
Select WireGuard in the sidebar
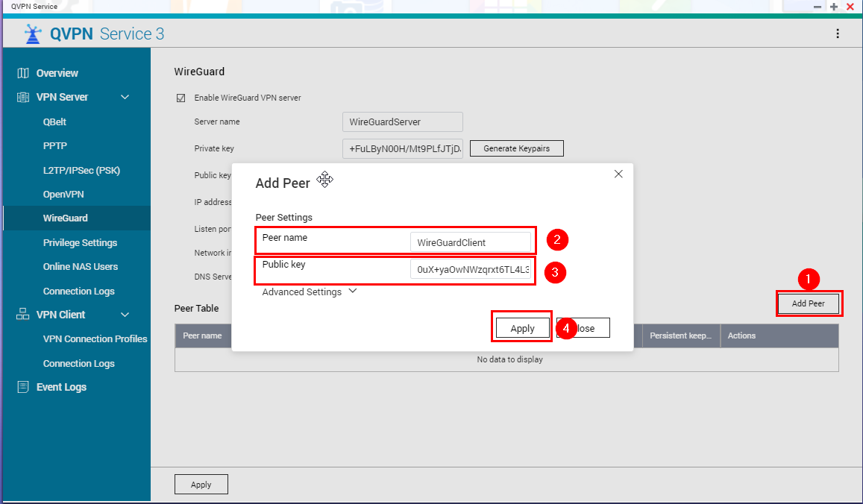[77, 218]
